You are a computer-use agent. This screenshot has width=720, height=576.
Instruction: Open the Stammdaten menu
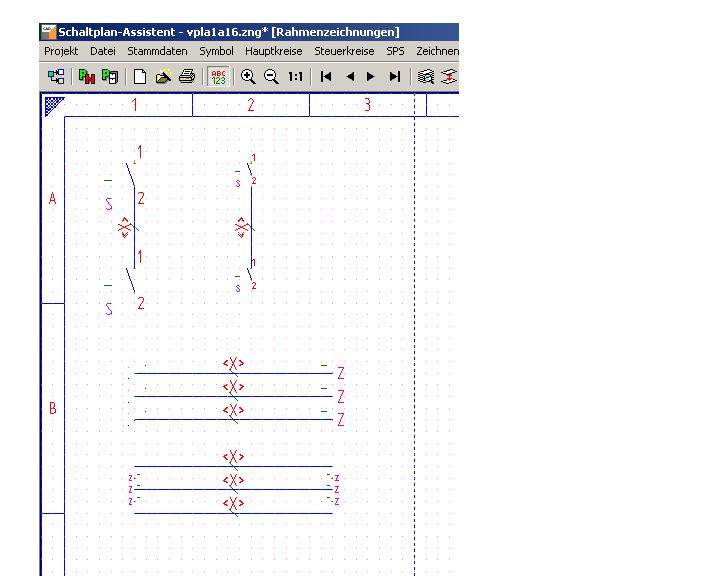157,51
